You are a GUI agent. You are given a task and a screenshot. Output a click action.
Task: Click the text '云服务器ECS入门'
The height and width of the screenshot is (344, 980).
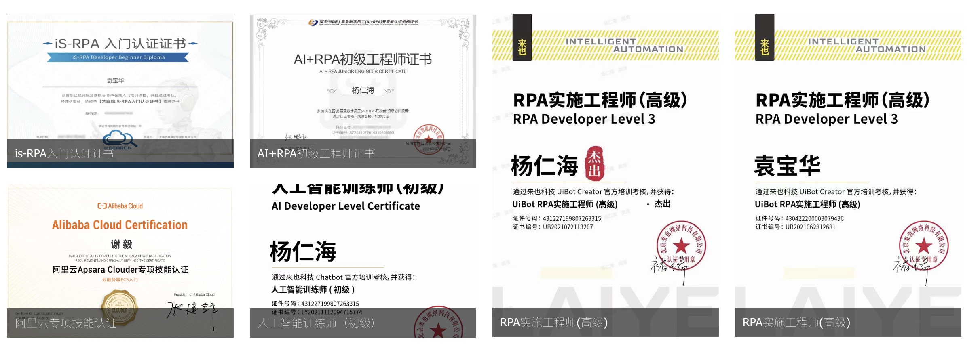tap(120, 279)
